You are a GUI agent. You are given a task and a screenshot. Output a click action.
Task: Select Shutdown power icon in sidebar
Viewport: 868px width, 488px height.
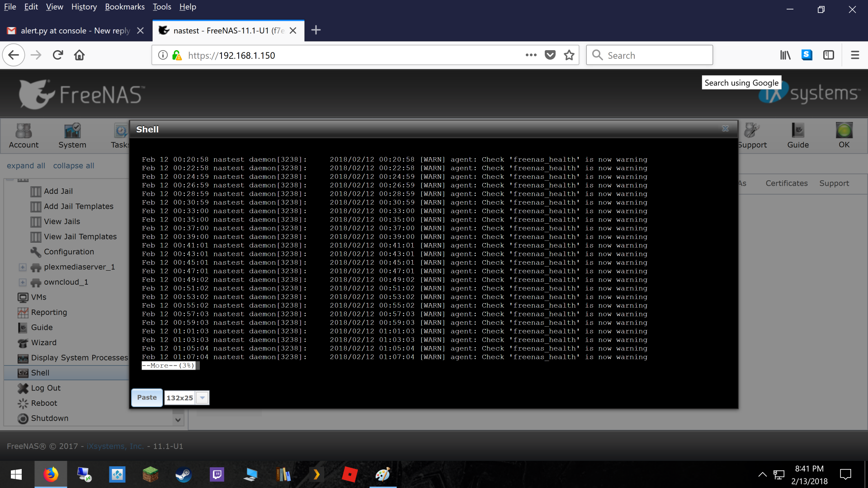click(23, 418)
